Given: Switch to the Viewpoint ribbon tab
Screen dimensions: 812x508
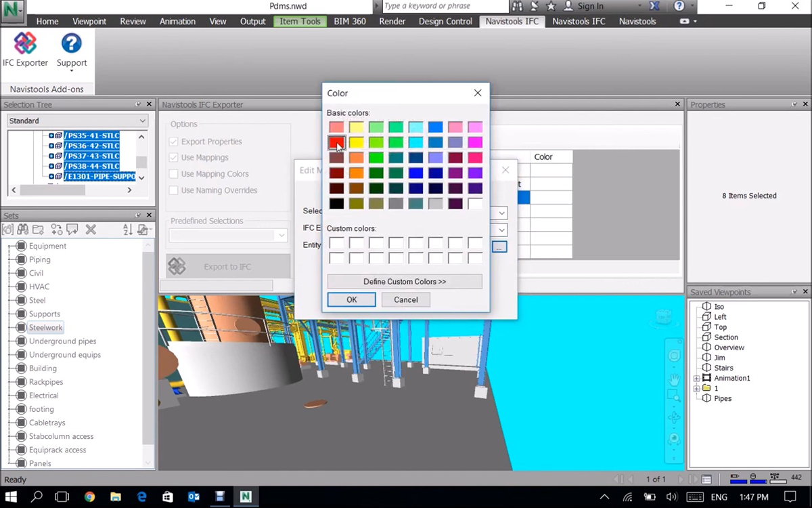Looking at the screenshot, I should [x=89, y=21].
